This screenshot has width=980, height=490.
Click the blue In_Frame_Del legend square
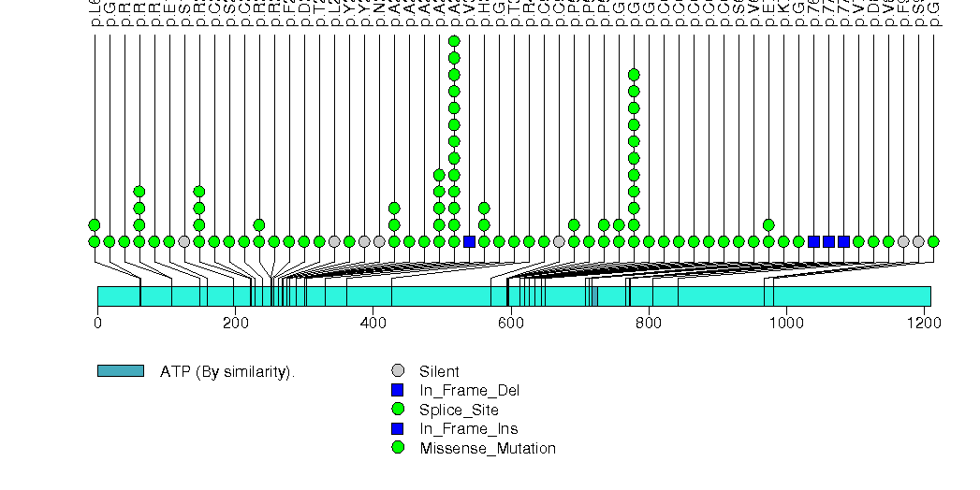point(399,390)
